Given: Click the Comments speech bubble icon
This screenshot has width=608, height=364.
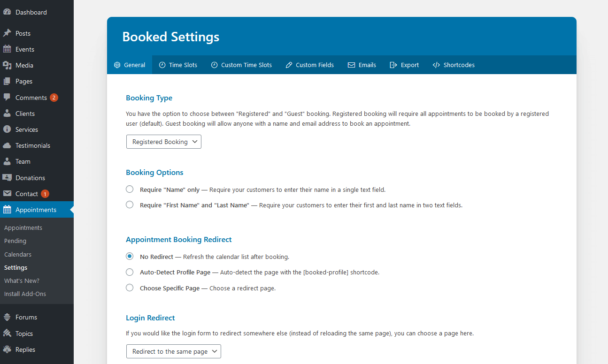Looking at the screenshot, I should 7,98.
